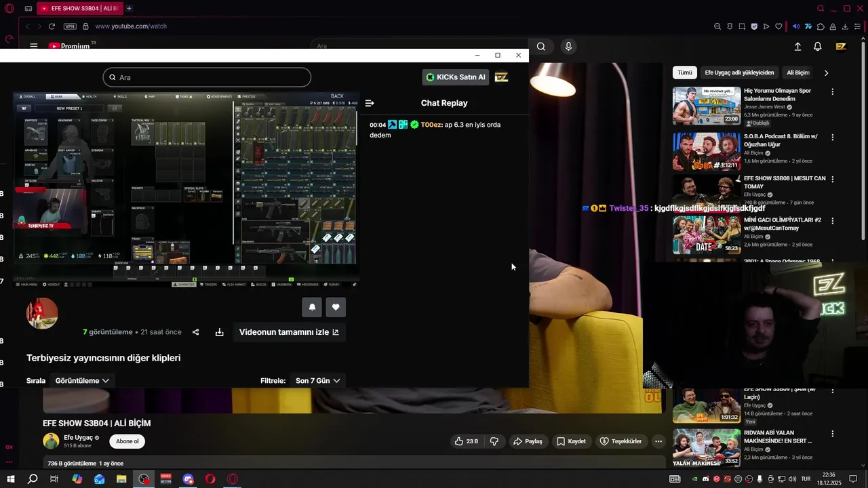Open Windows Start button

click(x=11, y=479)
